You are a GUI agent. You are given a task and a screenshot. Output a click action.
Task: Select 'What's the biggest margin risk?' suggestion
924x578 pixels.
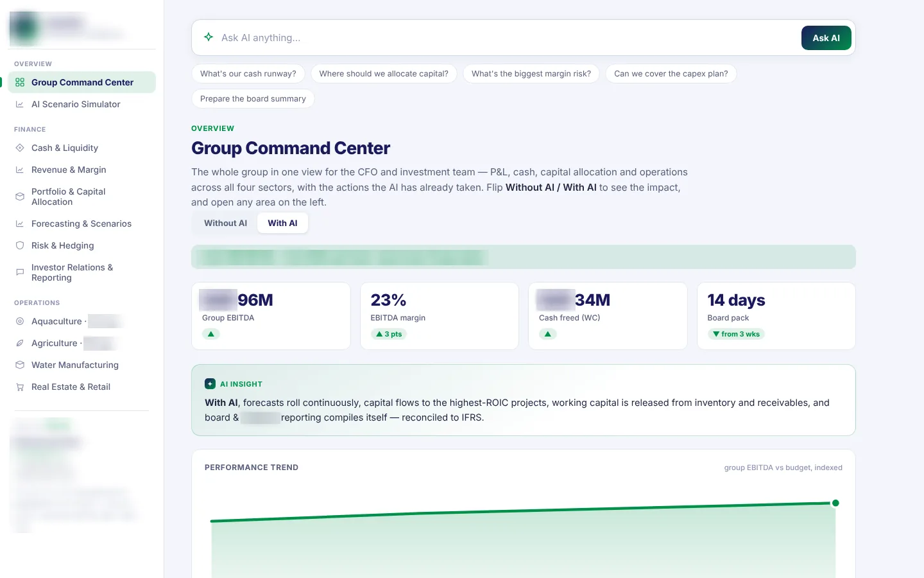531,74
